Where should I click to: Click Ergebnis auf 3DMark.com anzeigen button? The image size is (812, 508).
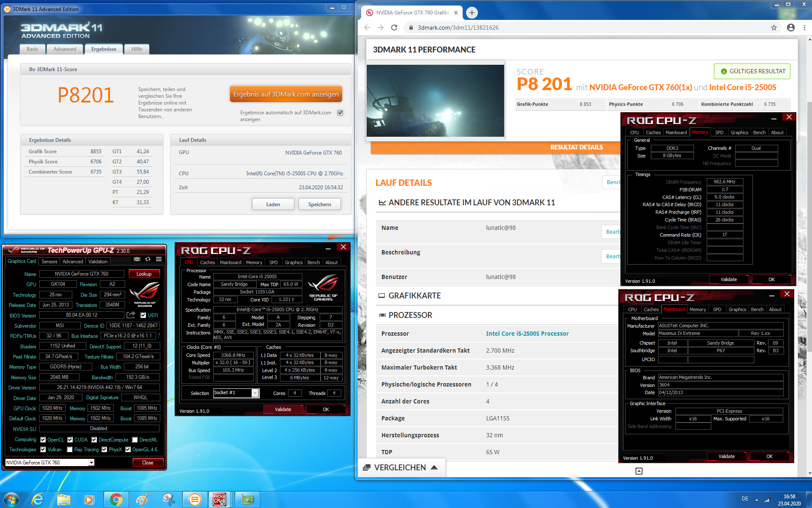286,94
